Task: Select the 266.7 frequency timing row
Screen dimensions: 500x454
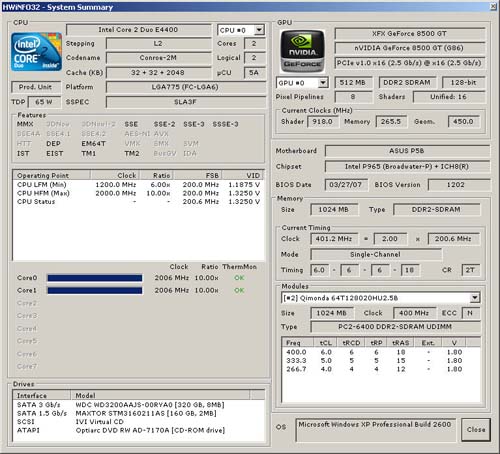Action: pyautogui.click(x=381, y=369)
